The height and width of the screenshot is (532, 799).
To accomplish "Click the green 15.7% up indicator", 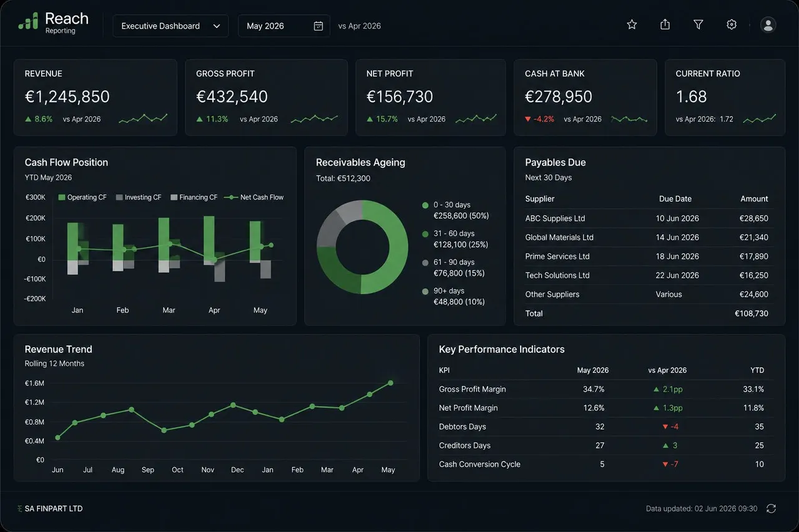I will click(382, 119).
